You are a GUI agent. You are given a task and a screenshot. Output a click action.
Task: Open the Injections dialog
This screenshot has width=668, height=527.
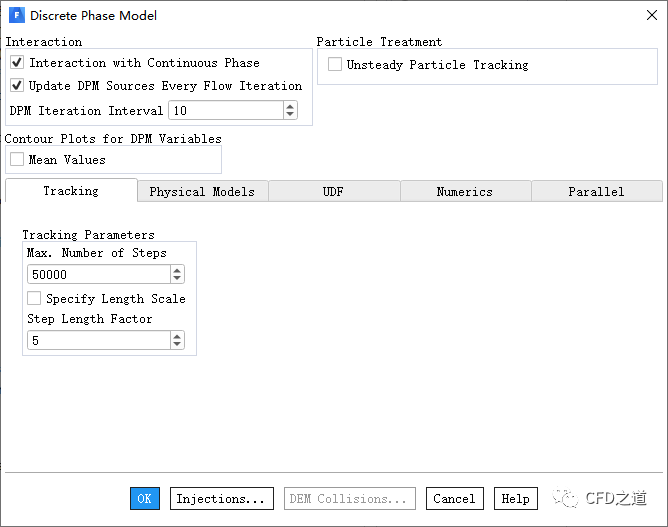[x=221, y=498]
